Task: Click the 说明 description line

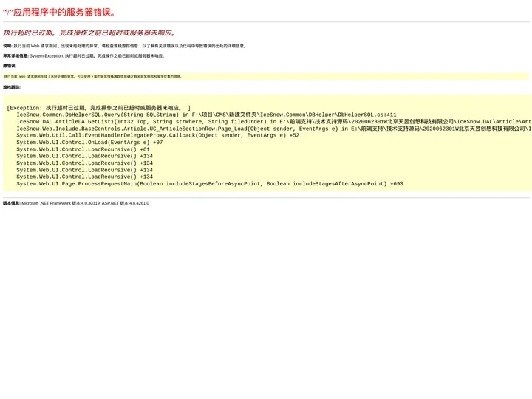Action: click(125, 46)
